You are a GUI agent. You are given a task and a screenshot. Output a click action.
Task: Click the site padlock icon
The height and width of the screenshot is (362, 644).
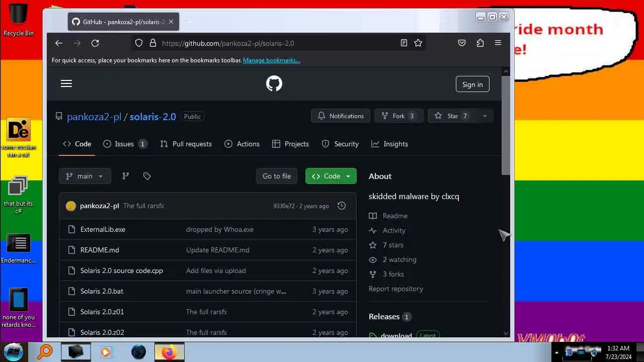(x=152, y=43)
